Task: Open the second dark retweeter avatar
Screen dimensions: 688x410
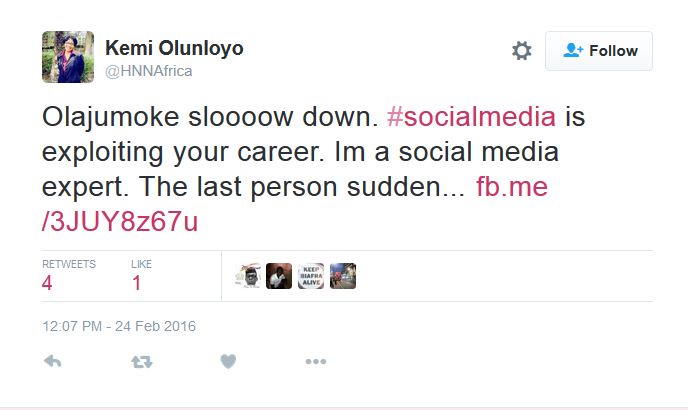Action: pos(279,276)
